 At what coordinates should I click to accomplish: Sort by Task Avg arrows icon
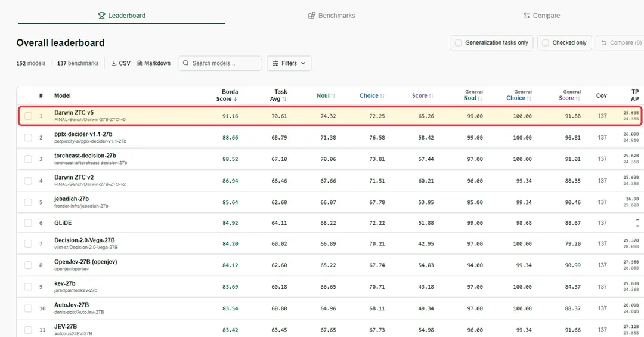click(x=284, y=99)
